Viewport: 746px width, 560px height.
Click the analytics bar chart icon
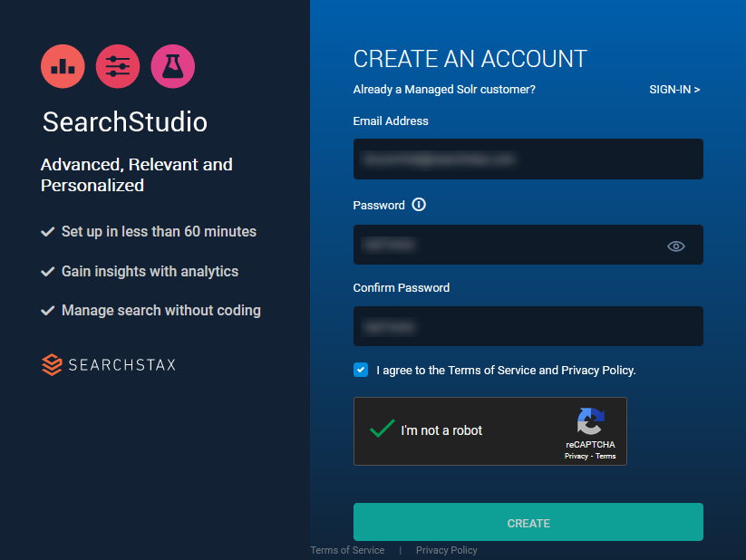point(63,66)
